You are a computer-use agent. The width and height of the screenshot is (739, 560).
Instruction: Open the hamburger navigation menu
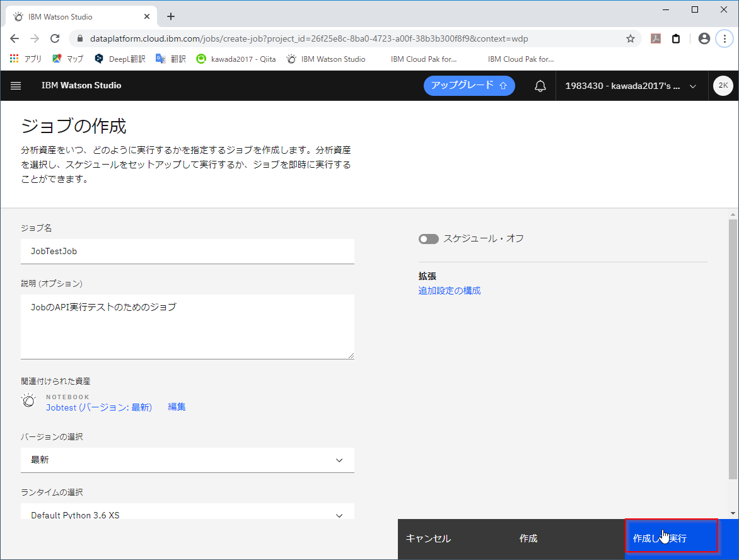[16, 86]
